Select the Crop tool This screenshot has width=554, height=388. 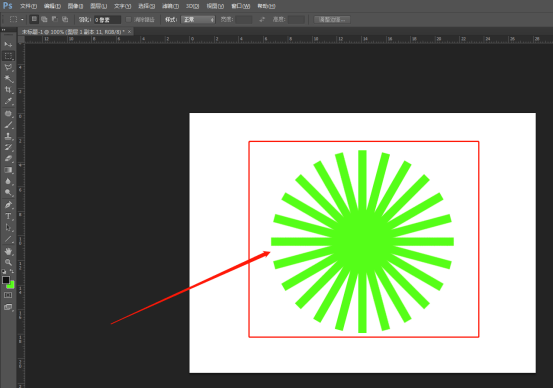pyautogui.click(x=8, y=90)
